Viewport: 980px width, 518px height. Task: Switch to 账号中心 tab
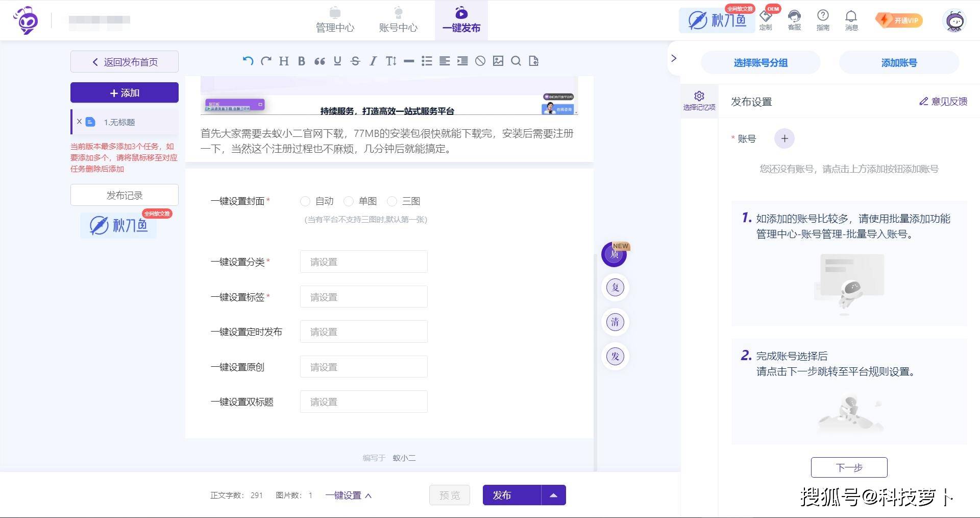point(398,20)
